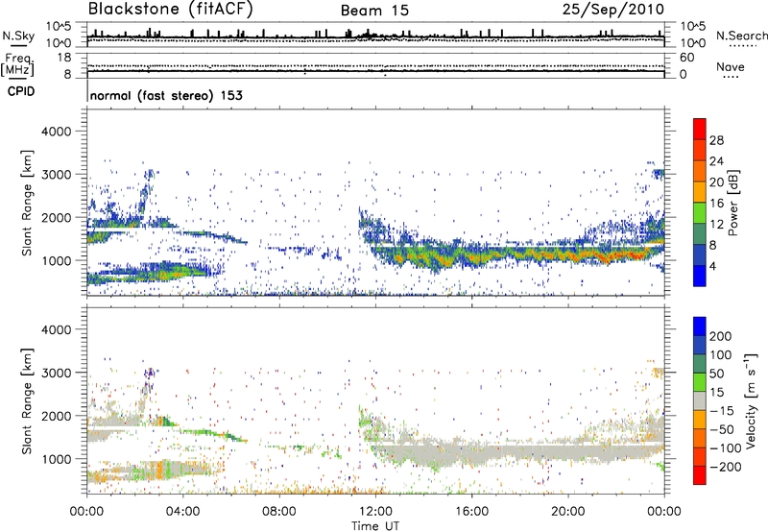Click the gray -15 to 15 Velocity colorbar segment
This screenshot has height=532, width=768.
(700, 401)
